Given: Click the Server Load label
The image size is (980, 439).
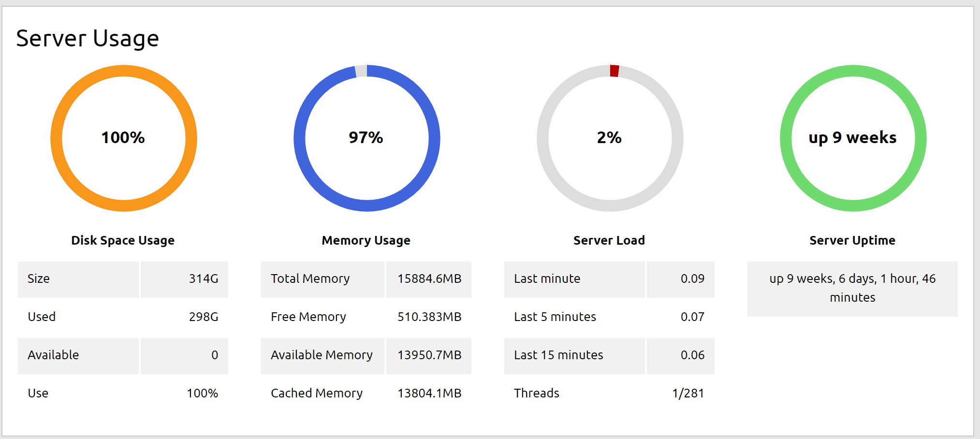Looking at the screenshot, I should point(609,240).
